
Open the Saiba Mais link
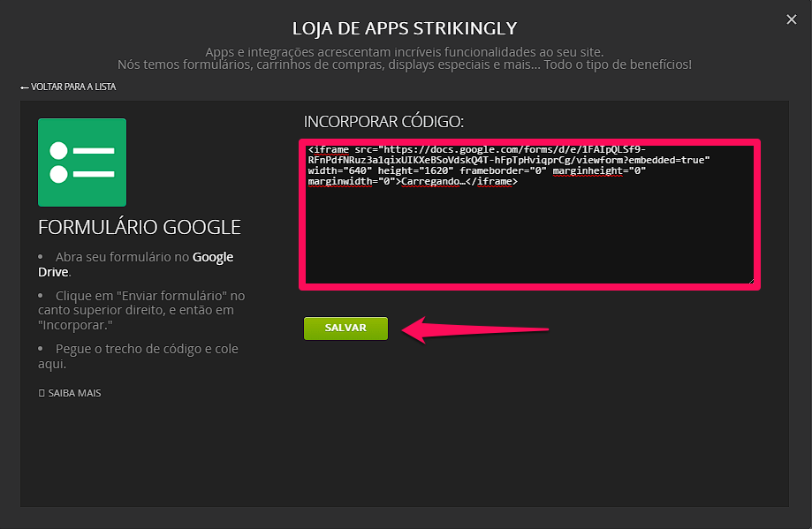[x=70, y=393]
